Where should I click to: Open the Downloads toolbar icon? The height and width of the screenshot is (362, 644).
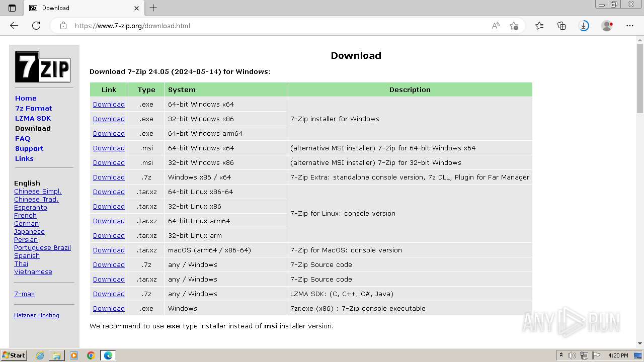tap(584, 26)
